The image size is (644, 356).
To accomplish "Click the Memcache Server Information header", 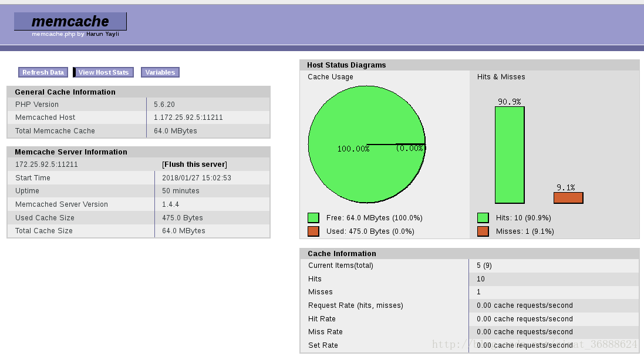I will 139,152.
